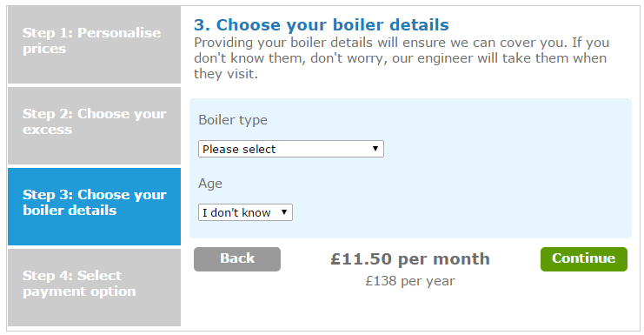This screenshot has height=335, width=644.
Task: Click the 'Age' field label
Action: pos(210,184)
